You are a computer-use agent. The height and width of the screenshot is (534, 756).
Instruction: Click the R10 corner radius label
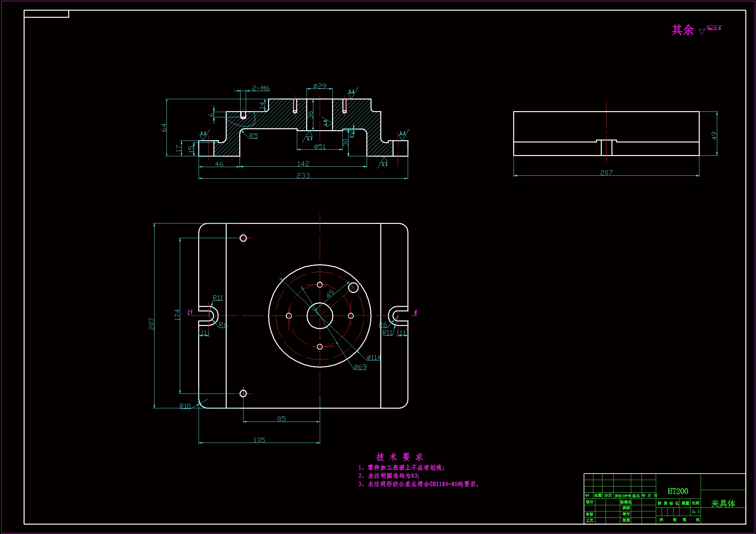(x=185, y=406)
